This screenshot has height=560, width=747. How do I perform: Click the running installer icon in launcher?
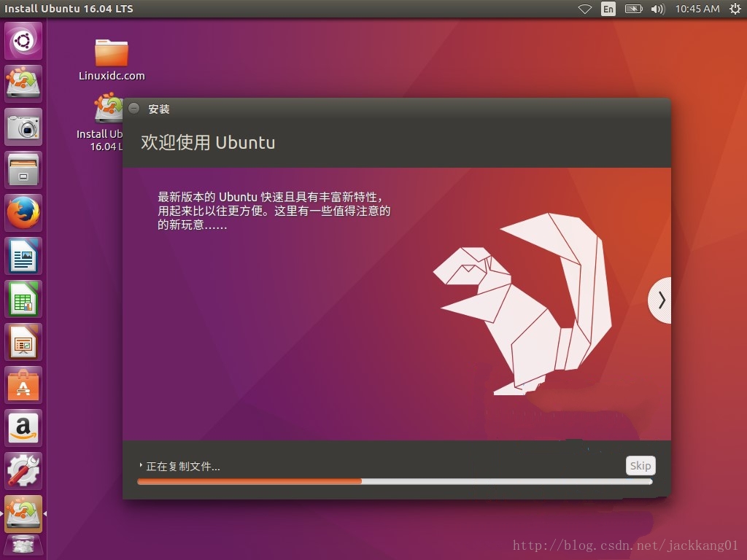coord(23,514)
